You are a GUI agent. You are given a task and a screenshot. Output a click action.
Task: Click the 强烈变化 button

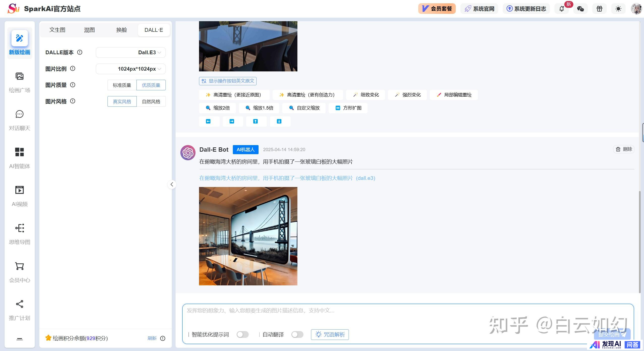tap(407, 95)
